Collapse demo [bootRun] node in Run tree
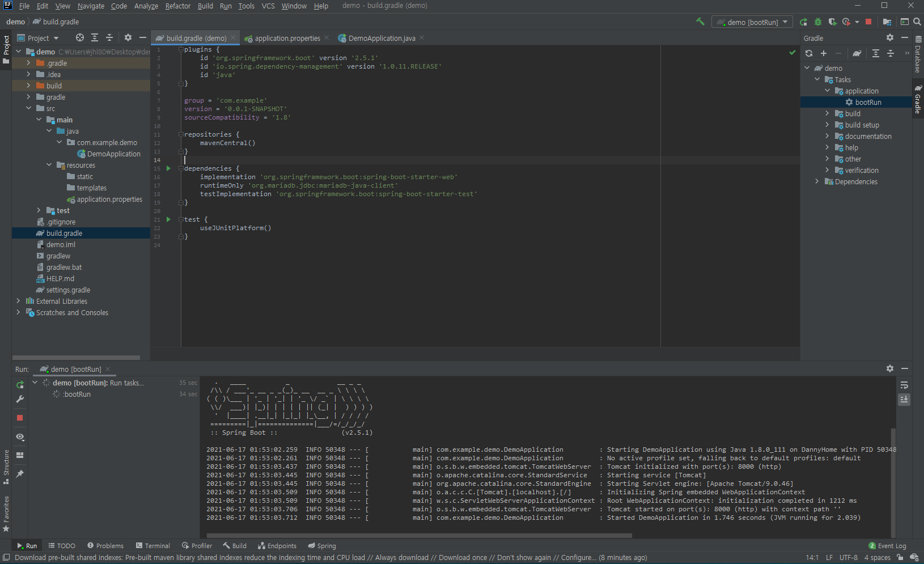This screenshot has width=924, height=564. (x=35, y=383)
